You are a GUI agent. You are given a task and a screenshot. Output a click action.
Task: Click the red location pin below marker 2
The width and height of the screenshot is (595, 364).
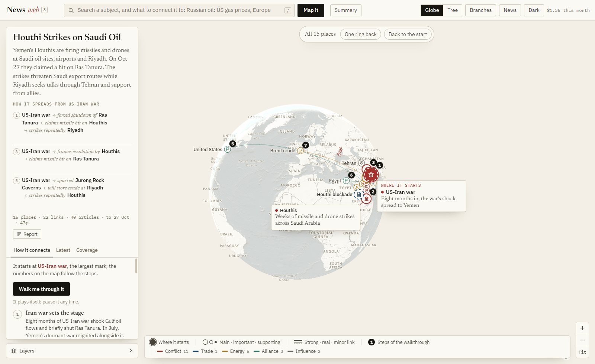(366, 191)
